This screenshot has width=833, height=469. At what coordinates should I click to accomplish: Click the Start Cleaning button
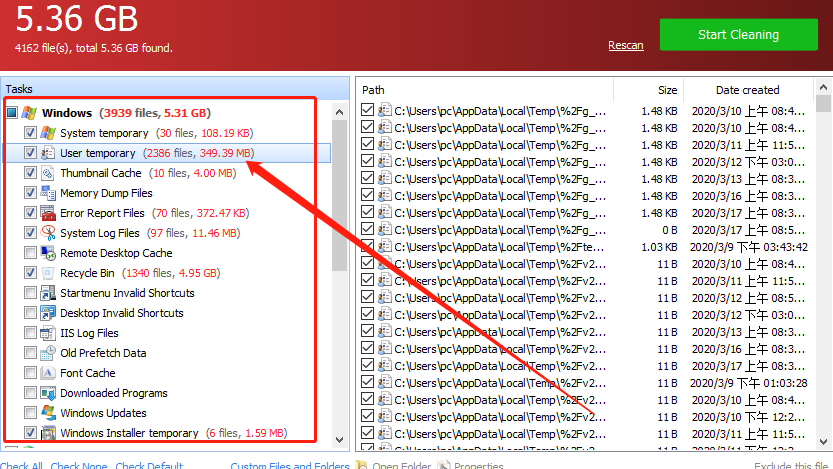click(x=738, y=35)
